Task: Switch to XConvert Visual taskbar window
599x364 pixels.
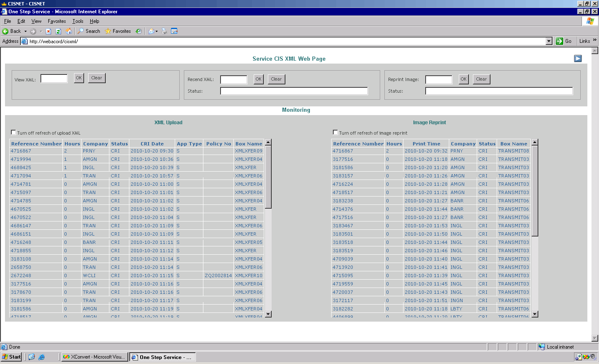Action: [x=94, y=357]
